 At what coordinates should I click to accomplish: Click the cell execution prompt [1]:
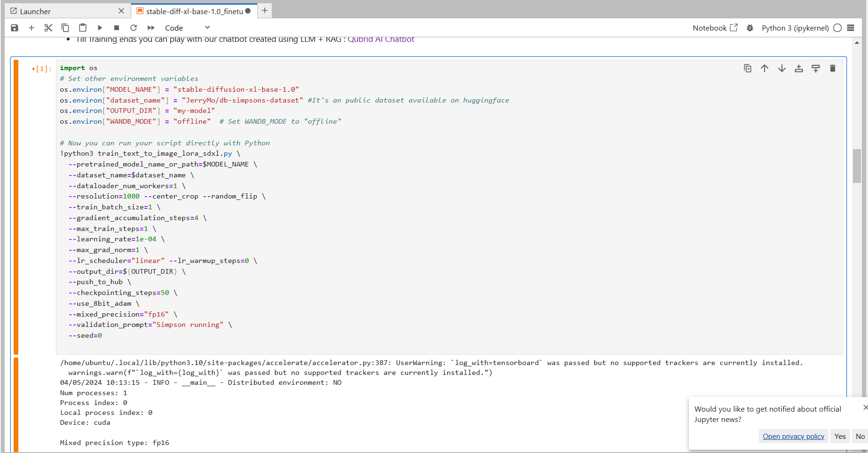pyautogui.click(x=41, y=69)
